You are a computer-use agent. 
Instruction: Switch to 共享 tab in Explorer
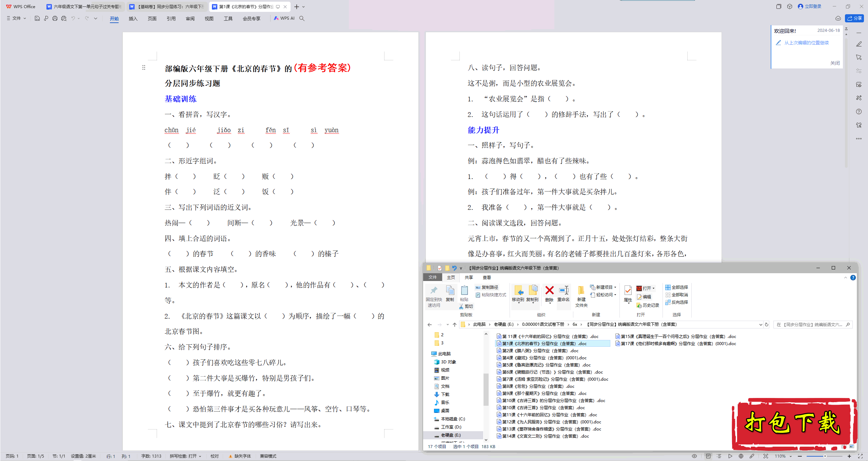pos(469,278)
